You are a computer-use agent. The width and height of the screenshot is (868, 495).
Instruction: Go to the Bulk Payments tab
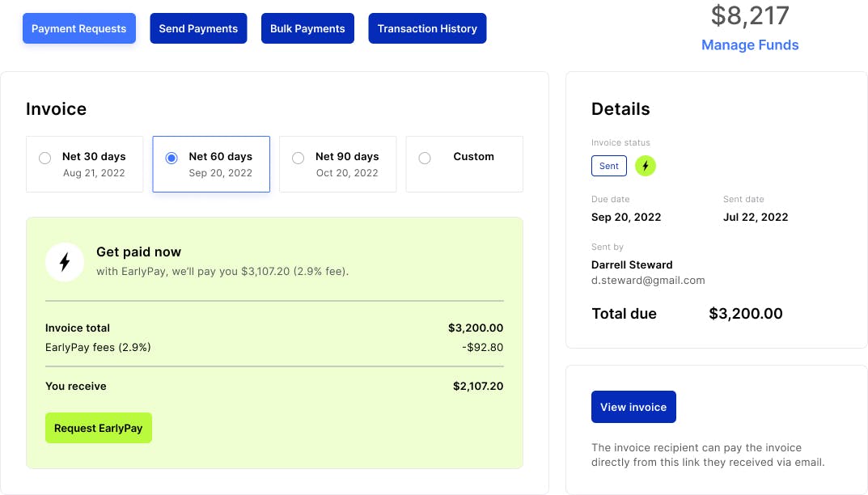(x=307, y=28)
